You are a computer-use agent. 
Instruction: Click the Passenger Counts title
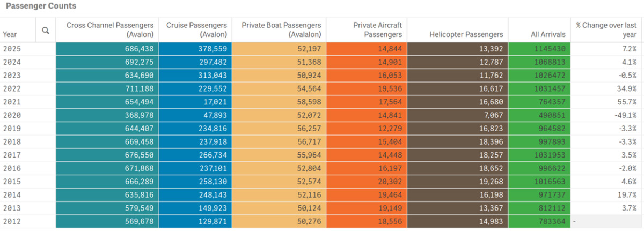[41, 6]
